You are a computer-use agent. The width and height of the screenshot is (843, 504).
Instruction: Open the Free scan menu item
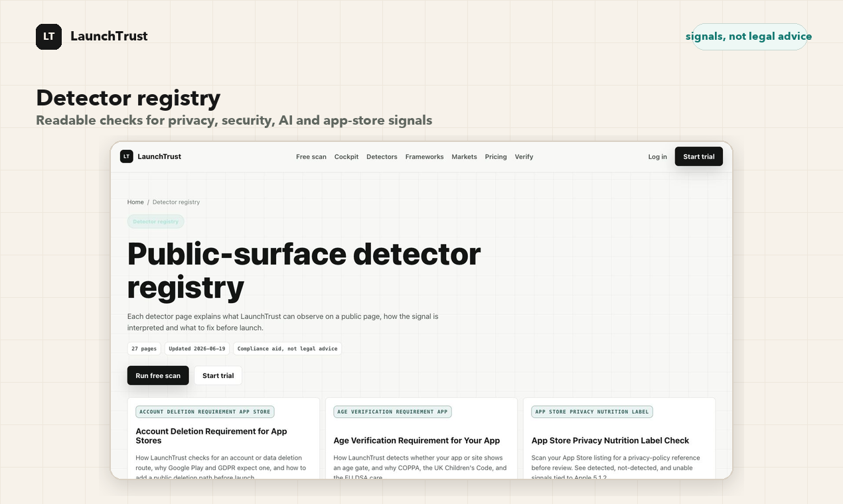(311, 157)
